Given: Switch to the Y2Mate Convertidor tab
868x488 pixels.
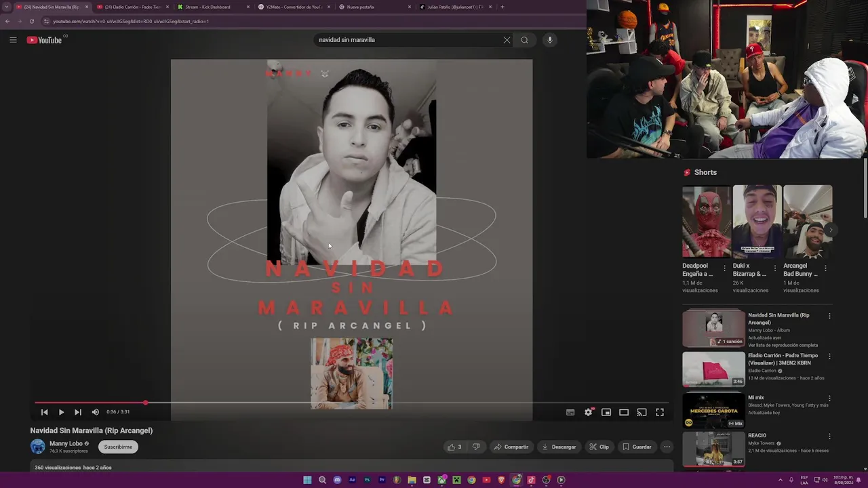Looking at the screenshot, I should coord(294,7).
